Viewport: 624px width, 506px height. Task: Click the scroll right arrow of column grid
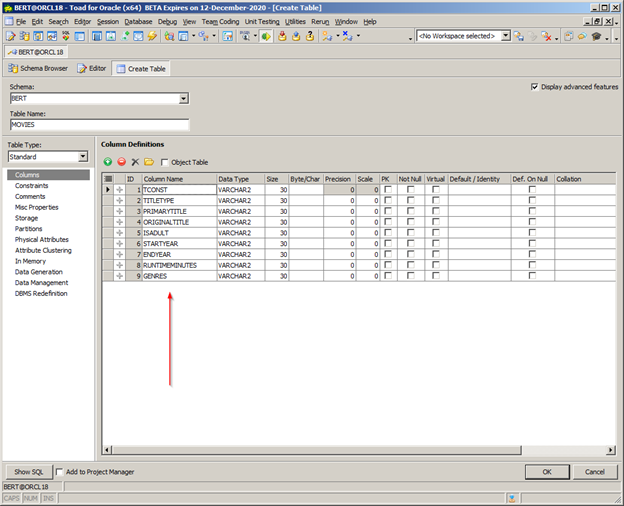[610, 450]
